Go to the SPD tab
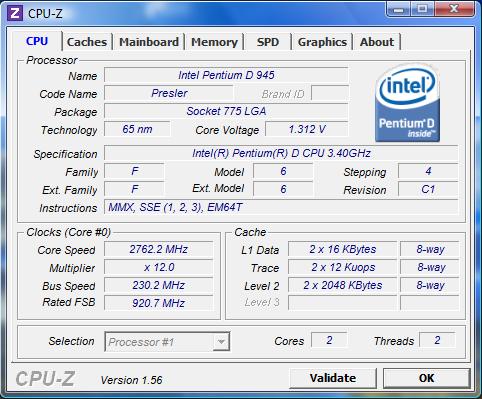 (268, 42)
